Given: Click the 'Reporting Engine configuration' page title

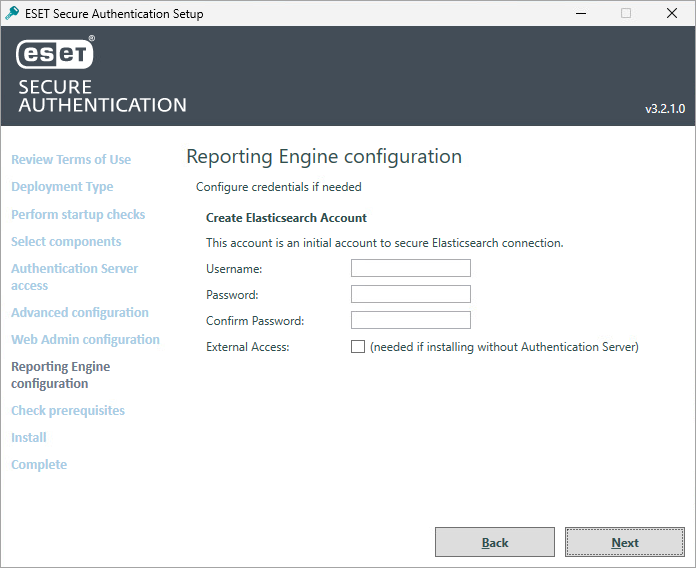Looking at the screenshot, I should pyautogui.click(x=324, y=157).
